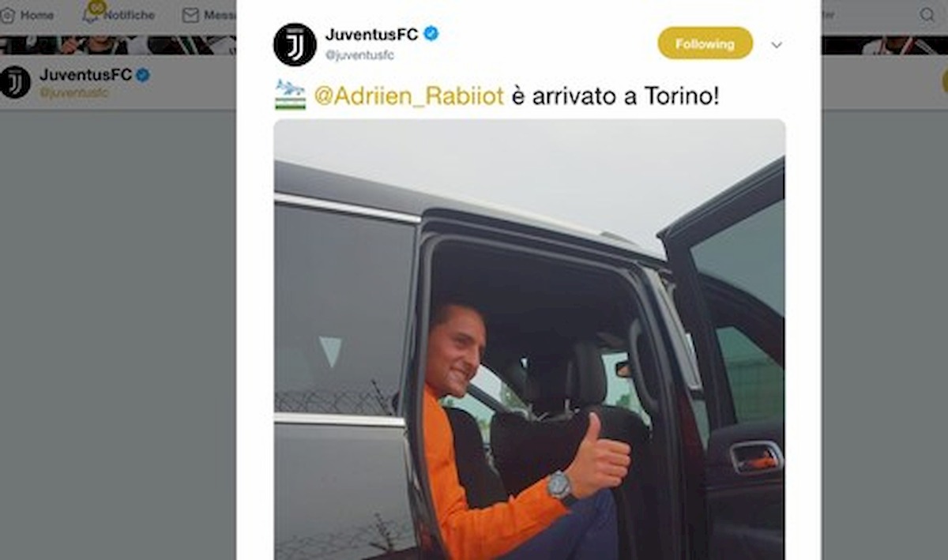
Task: Click the background profile Juventus avatar
Action: tap(15, 81)
